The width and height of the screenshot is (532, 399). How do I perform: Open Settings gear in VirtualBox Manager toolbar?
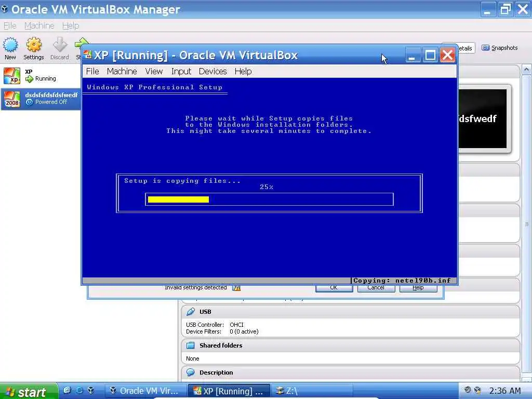click(34, 45)
